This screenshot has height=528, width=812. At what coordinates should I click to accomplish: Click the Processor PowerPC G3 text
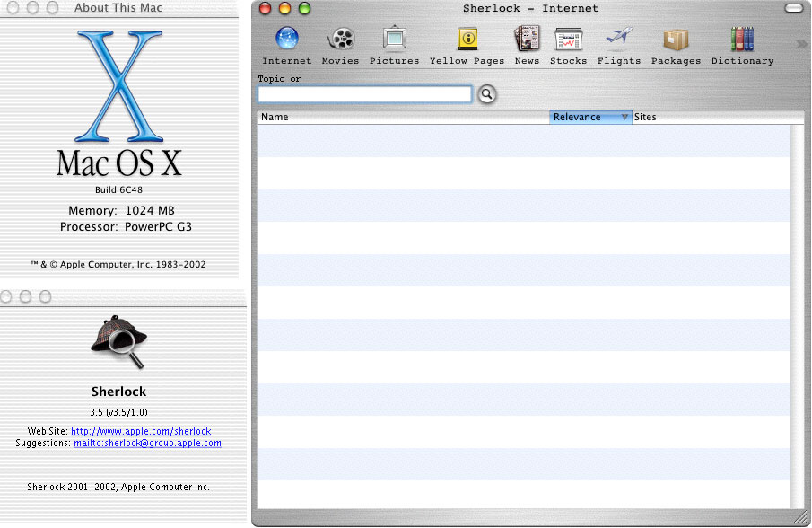coord(126,226)
